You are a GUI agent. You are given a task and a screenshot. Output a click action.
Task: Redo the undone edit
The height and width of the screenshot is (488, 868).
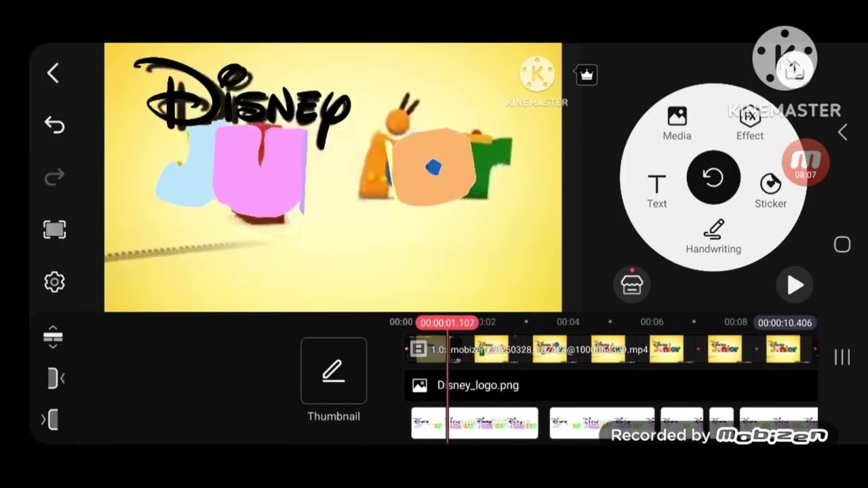[54, 177]
